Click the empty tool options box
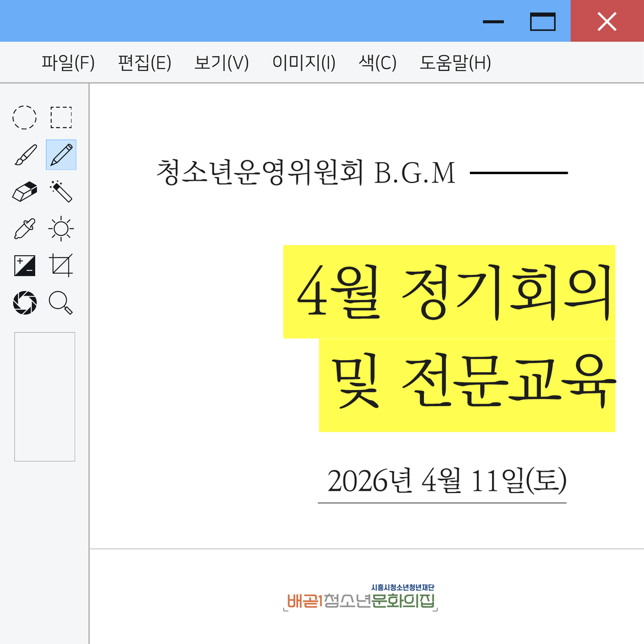This screenshot has width=644, height=644. click(x=45, y=397)
